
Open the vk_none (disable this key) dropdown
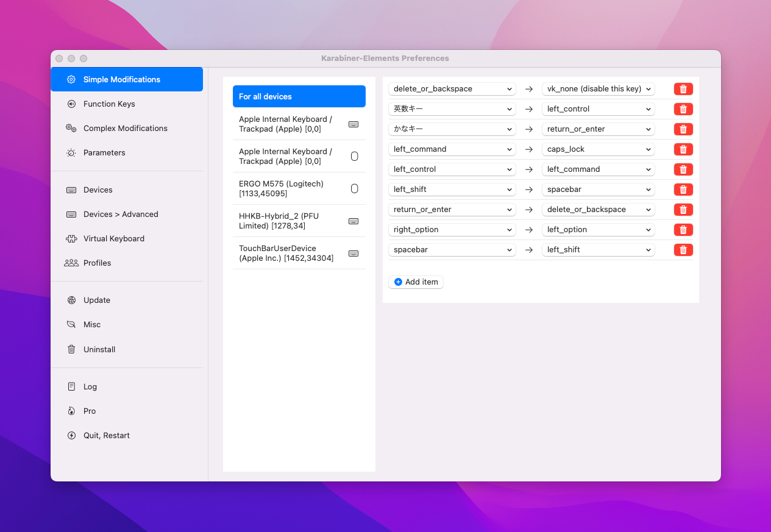599,89
